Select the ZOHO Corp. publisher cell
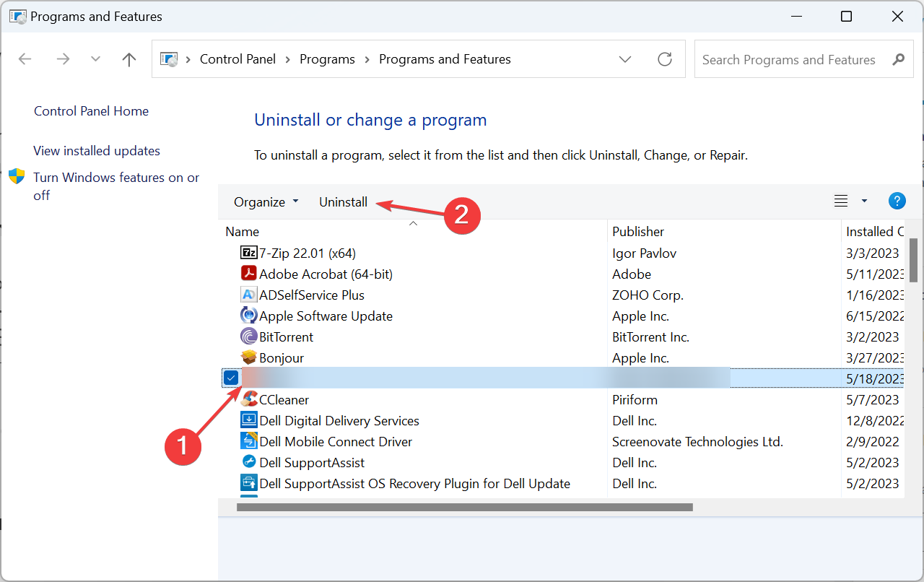This screenshot has height=582, width=924. 648,295
